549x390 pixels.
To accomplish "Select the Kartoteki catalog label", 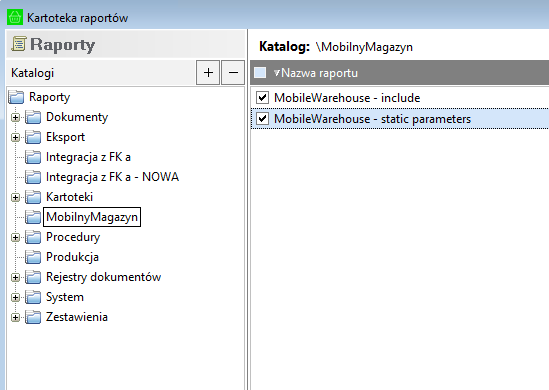I will coord(69,197).
